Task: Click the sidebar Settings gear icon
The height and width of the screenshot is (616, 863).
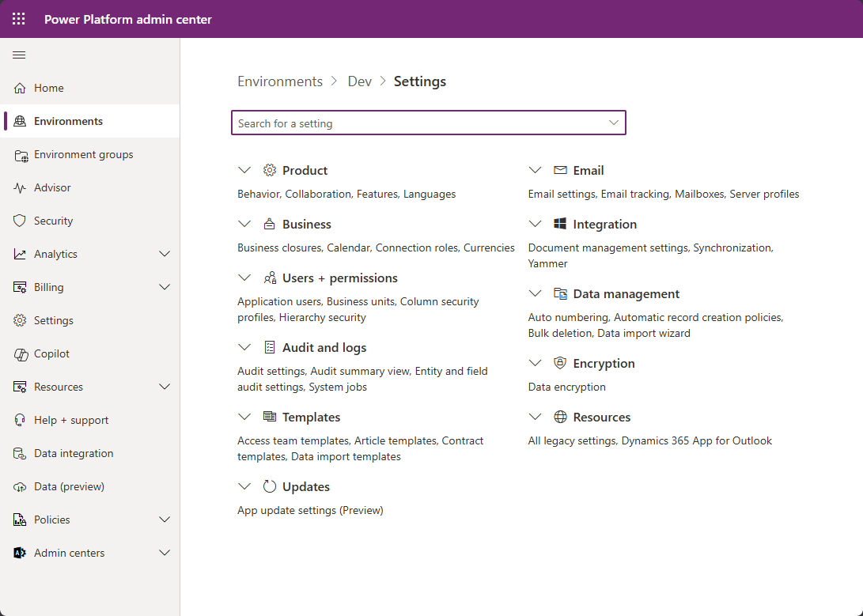Action: (20, 320)
